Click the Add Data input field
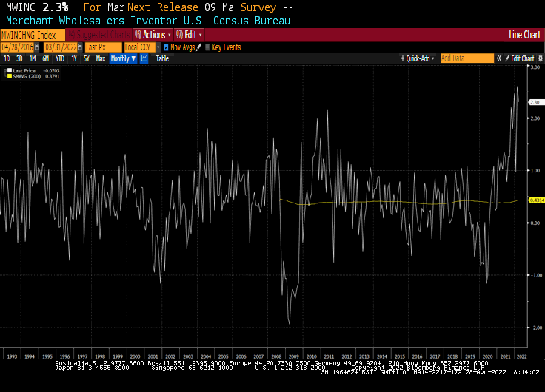The width and height of the screenshot is (545, 392). pyautogui.click(x=467, y=58)
